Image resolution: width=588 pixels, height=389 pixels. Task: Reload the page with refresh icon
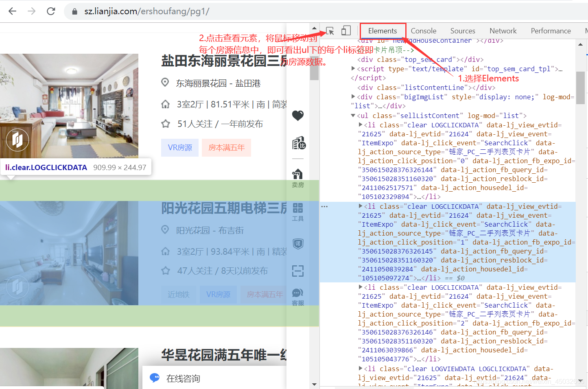(51, 11)
